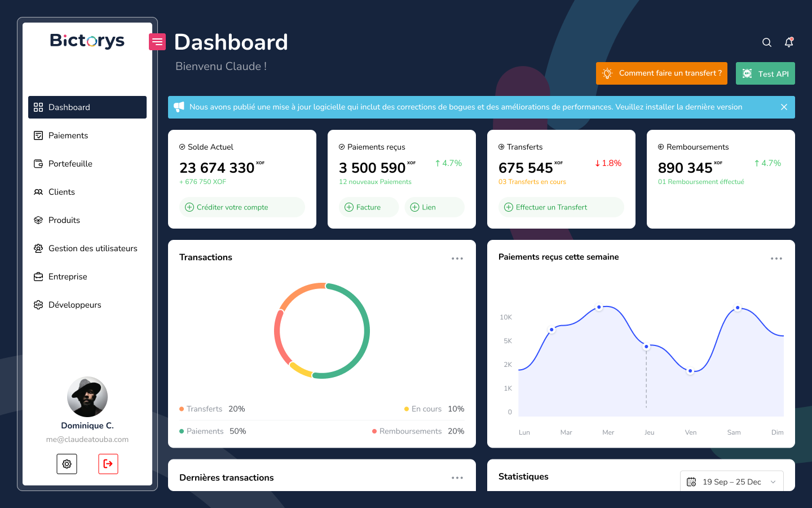Open Dernières transactions options menu
Viewport: 812px width, 508px height.
click(457, 478)
